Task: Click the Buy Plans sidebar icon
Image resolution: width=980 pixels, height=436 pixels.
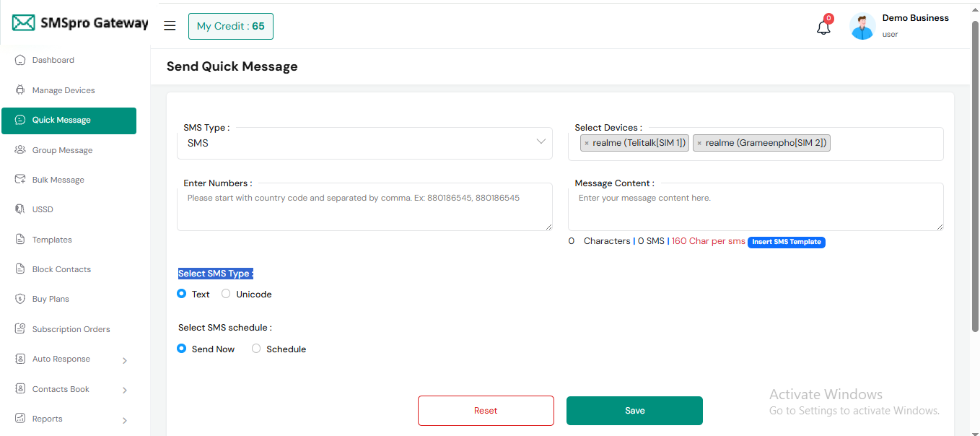Action: tap(20, 299)
